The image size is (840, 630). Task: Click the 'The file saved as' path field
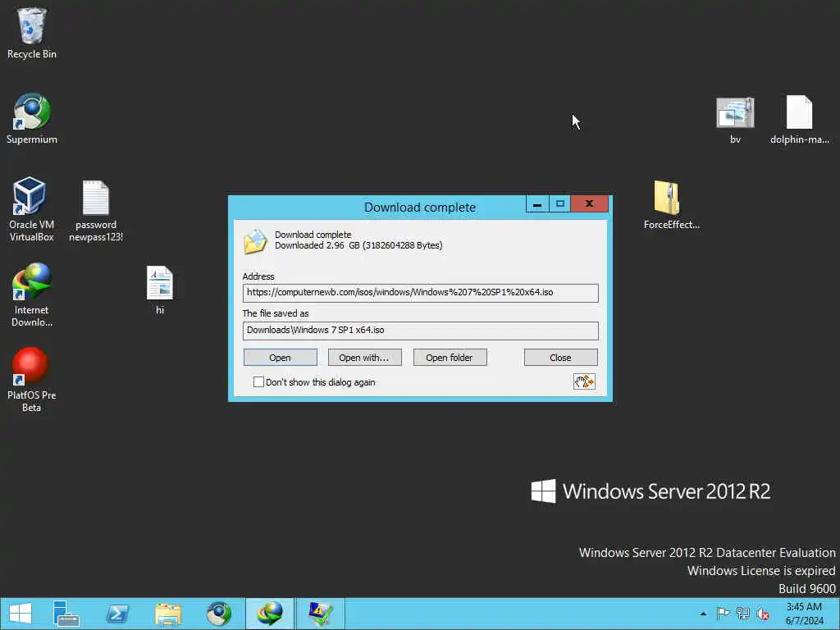click(420, 331)
